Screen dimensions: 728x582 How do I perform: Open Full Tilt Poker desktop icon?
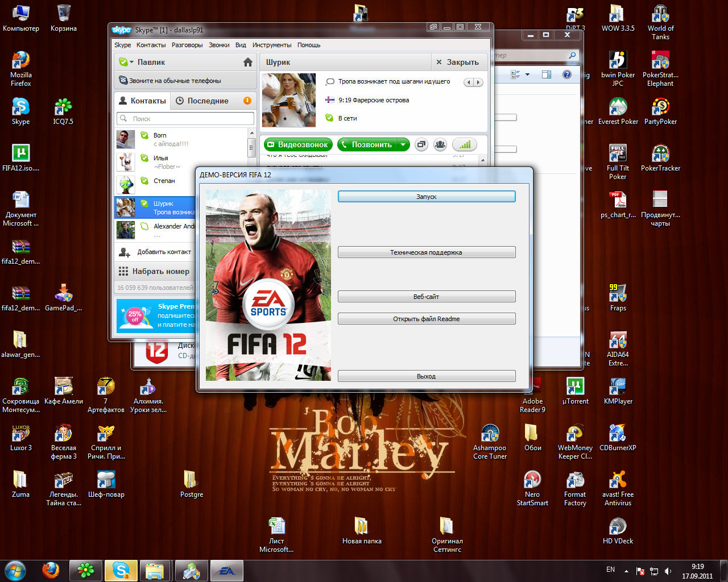[618, 163]
